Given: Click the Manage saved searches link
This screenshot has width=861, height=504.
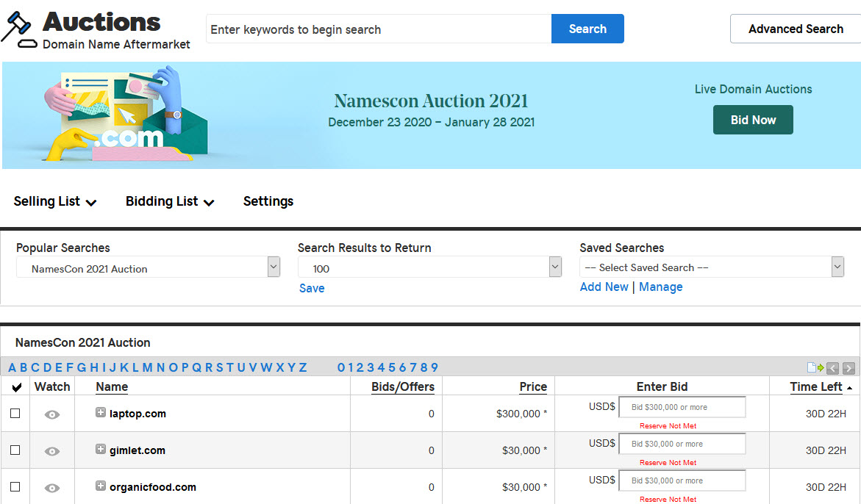Looking at the screenshot, I should tap(660, 287).
